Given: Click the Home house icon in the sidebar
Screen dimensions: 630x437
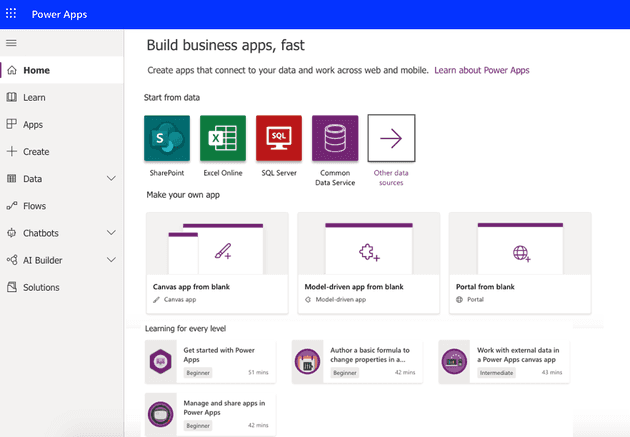Looking at the screenshot, I should tap(12, 70).
